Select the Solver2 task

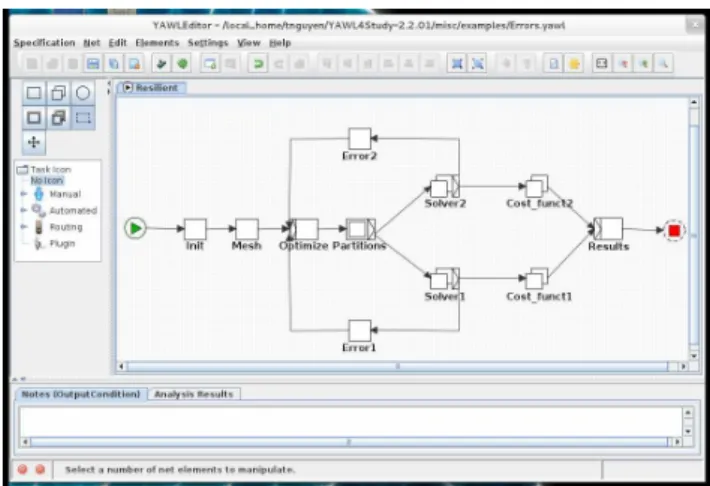click(x=444, y=186)
